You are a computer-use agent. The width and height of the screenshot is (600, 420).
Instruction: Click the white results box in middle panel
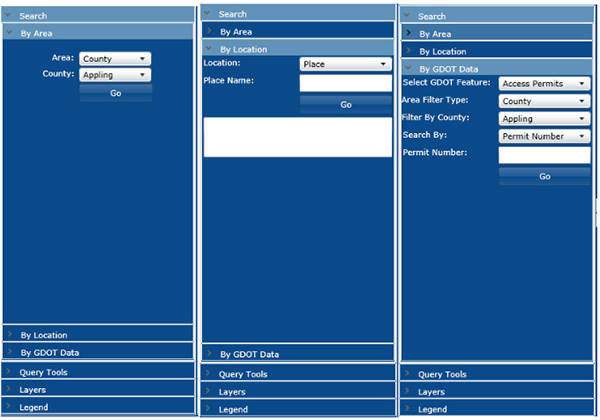point(298,137)
